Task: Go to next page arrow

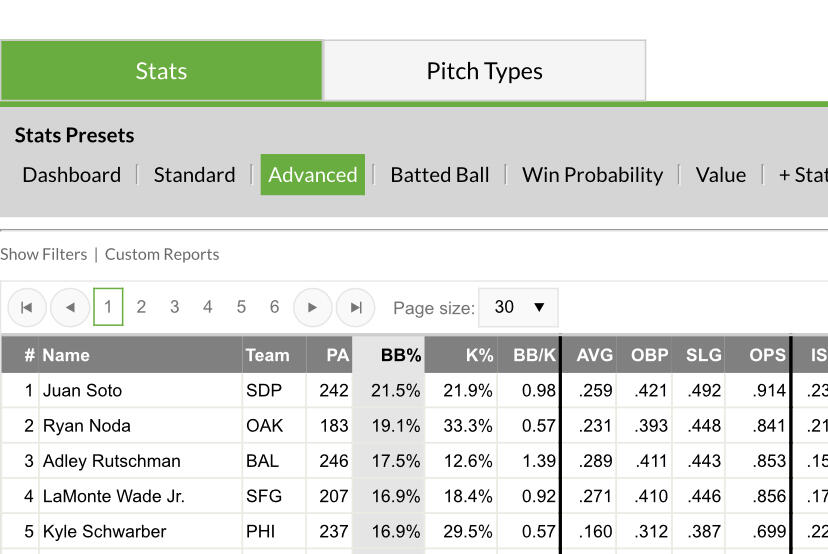Action: [312, 308]
